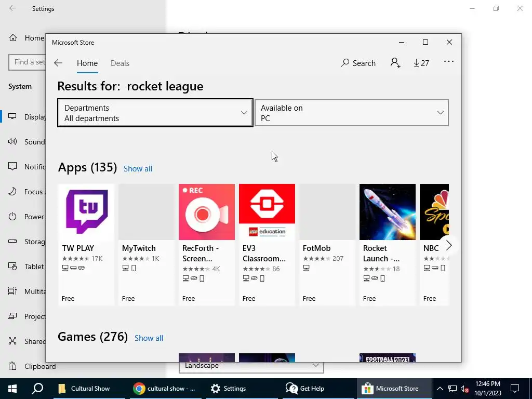Screen dimensions: 532x399
Task: Switch to Get Help in taskbar
Action: pos(318,389)
